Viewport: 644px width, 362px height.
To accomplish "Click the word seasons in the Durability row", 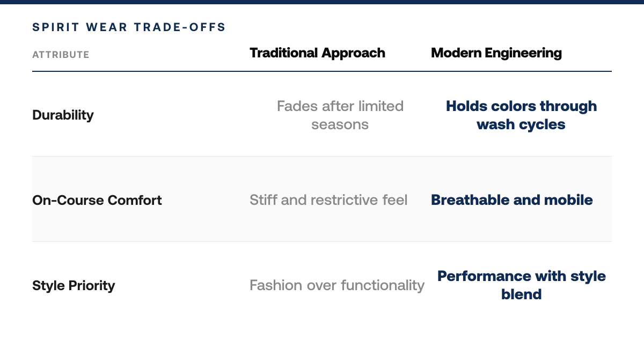I will pos(340,124).
